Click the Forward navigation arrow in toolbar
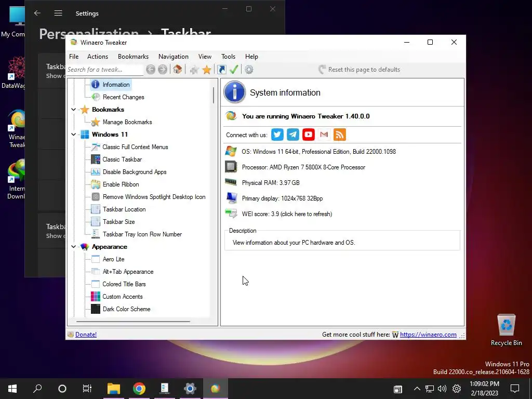532x399 pixels. click(x=163, y=70)
